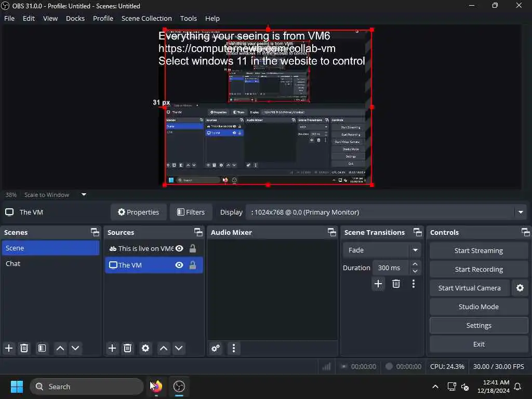Click Exit button in Controls
Image resolution: width=532 pixels, height=399 pixels.
(x=478, y=344)
